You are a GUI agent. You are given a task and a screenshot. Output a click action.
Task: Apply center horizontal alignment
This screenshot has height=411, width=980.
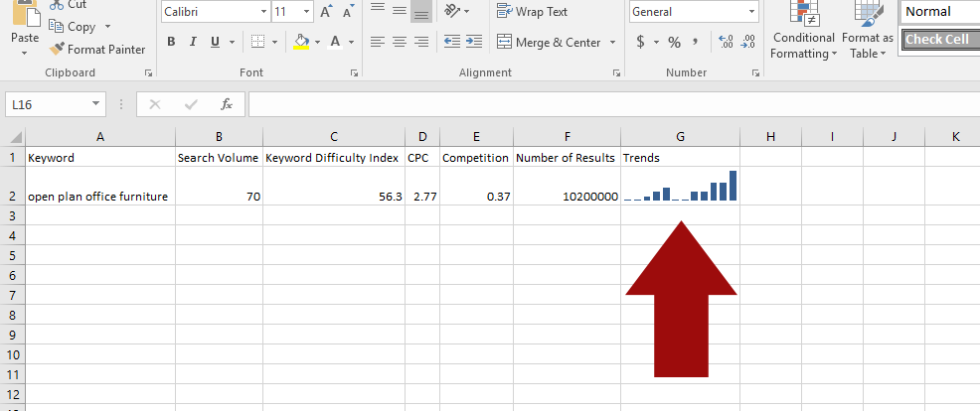click(399, 42)
